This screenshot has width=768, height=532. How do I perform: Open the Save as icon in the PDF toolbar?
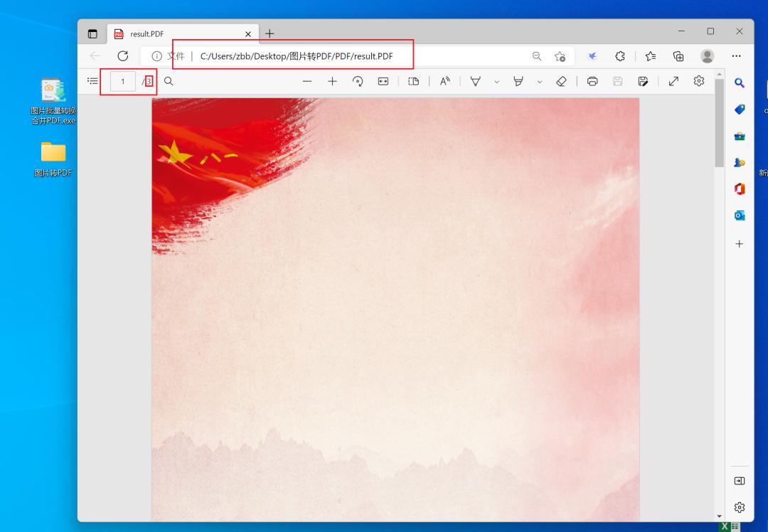pos(642,81)
